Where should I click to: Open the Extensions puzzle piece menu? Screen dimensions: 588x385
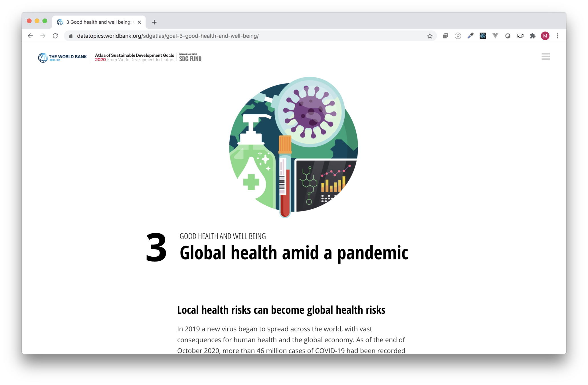533,36
